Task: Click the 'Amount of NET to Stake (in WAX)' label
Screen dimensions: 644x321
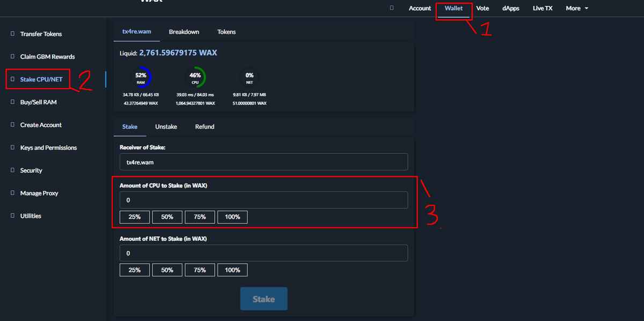Action: point(163,238)
